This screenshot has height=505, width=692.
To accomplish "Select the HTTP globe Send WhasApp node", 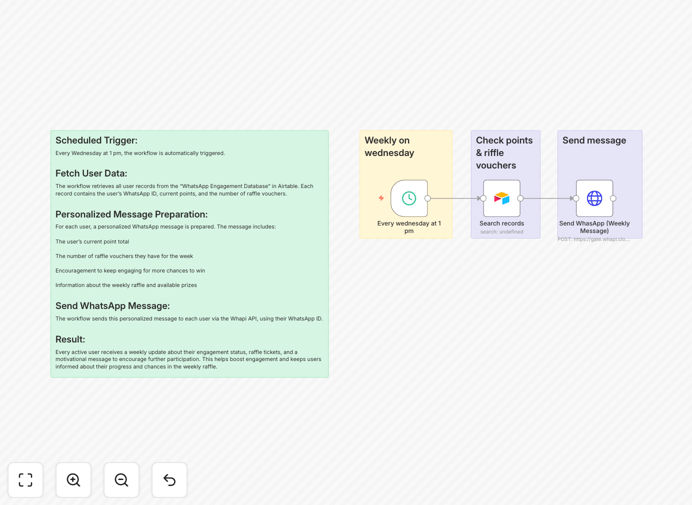I will pos(594,198).
